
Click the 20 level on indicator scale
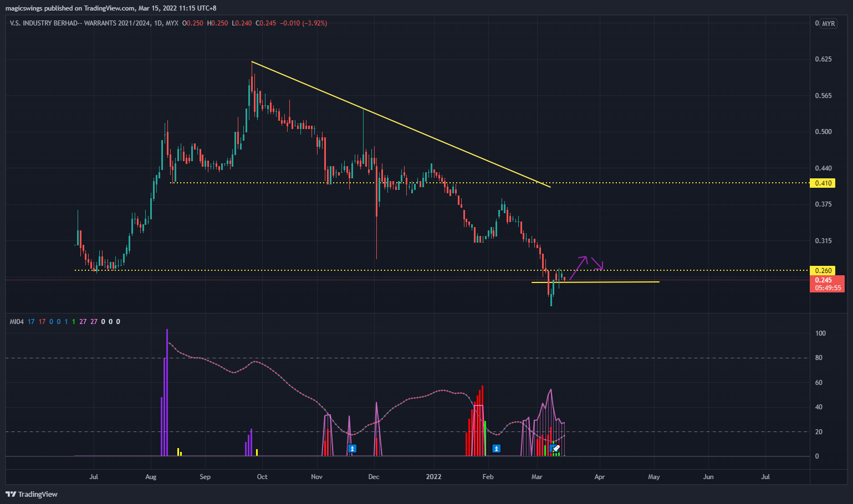(819, 432)
